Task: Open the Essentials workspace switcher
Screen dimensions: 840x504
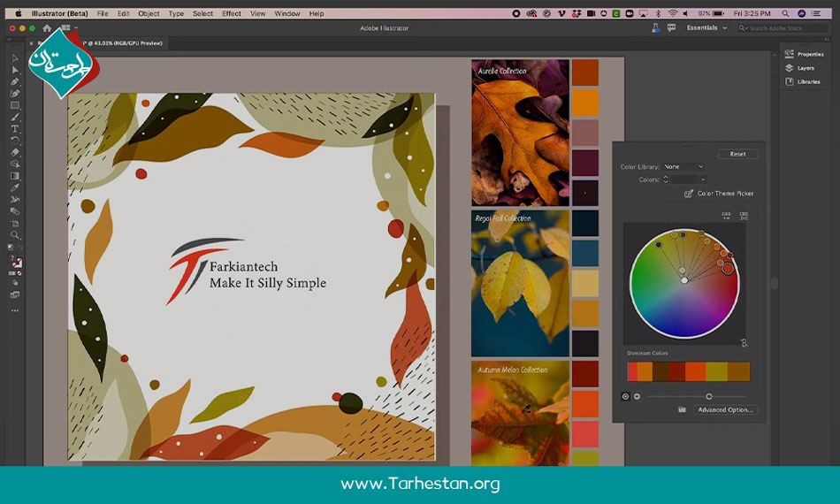Action: click(x=707, y=27)
